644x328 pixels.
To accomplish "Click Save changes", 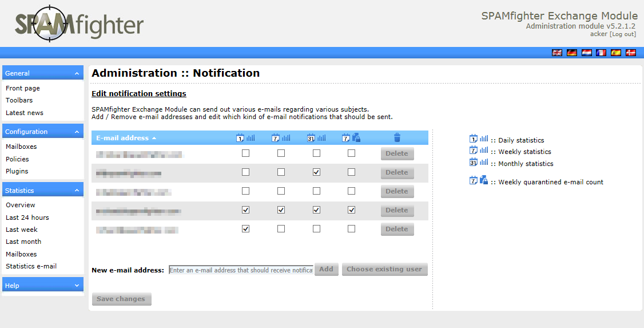I will click(122, 299).
